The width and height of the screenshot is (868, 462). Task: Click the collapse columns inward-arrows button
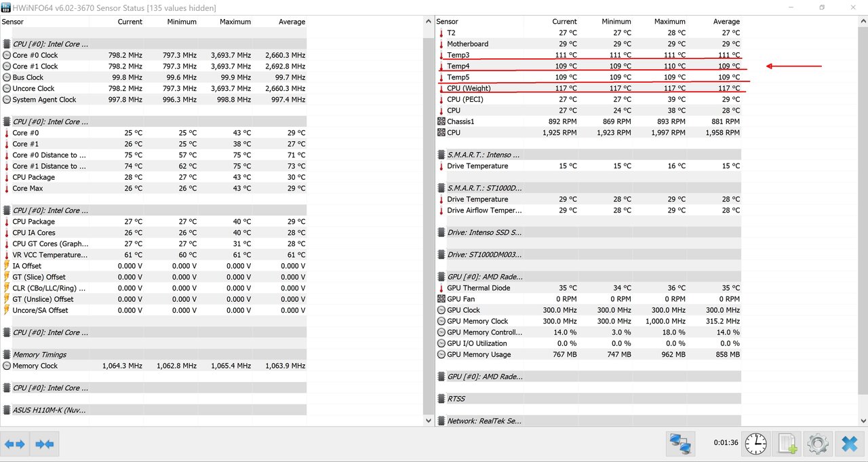pos(45,444)
